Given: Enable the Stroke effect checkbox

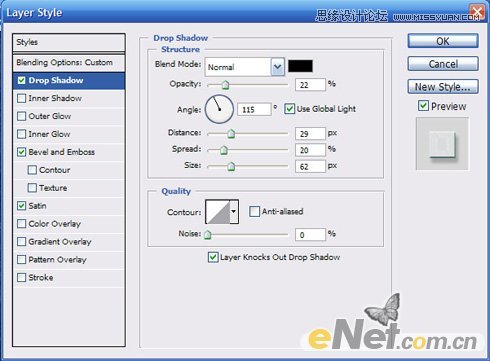Looking at the screenshot, I should (x=21, y=277).
